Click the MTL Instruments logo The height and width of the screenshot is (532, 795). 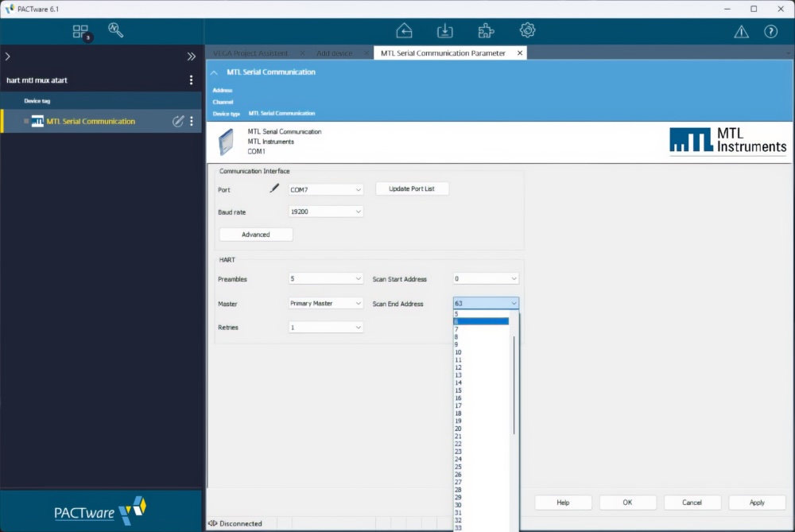(x=727, y=141)
